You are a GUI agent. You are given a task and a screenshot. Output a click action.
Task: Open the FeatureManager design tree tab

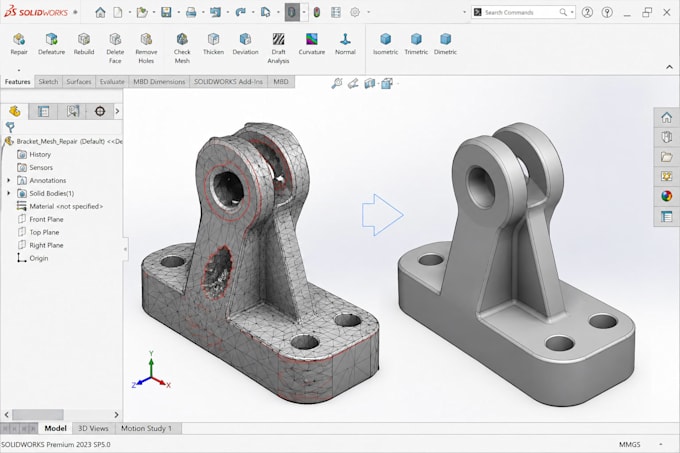pos(15,111)
